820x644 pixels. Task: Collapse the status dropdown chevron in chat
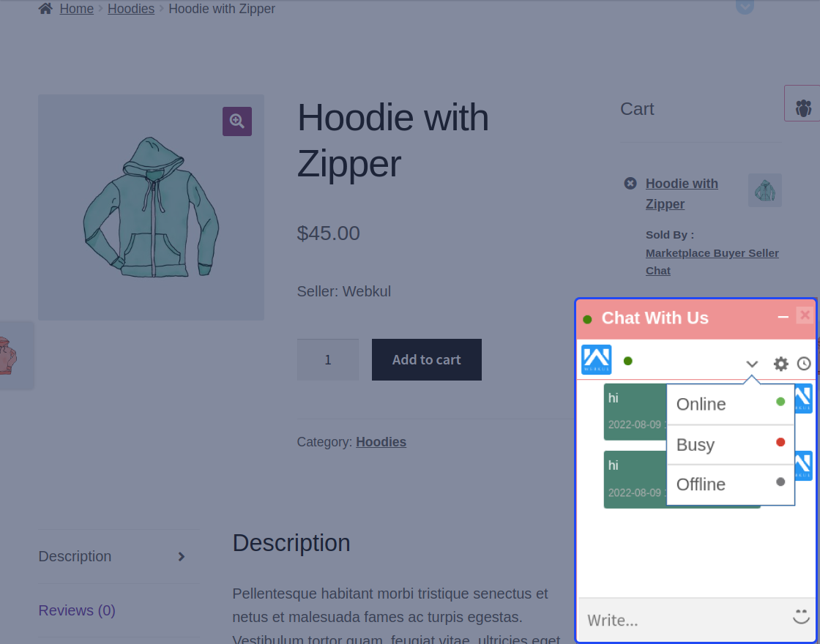click(x=752, y=363)
